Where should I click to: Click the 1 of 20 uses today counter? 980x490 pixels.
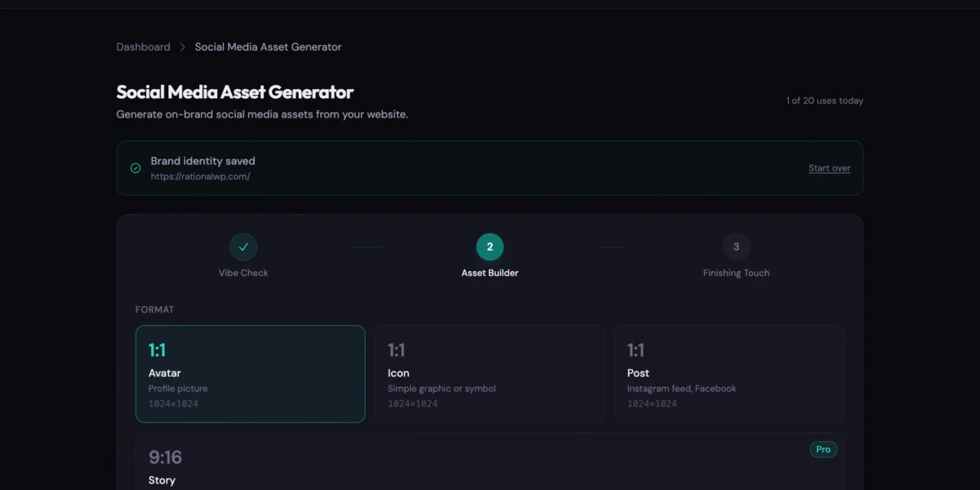[x=824, y=101]
